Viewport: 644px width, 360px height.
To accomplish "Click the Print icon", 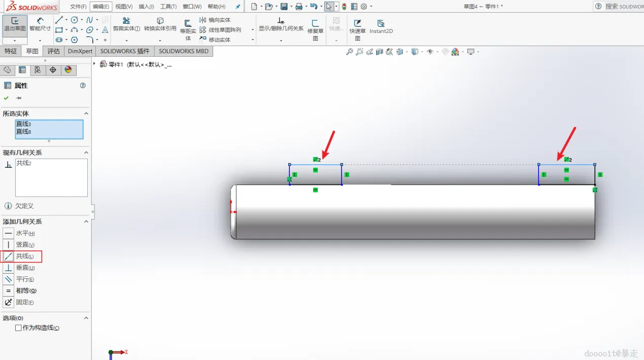I will [299, 7].
